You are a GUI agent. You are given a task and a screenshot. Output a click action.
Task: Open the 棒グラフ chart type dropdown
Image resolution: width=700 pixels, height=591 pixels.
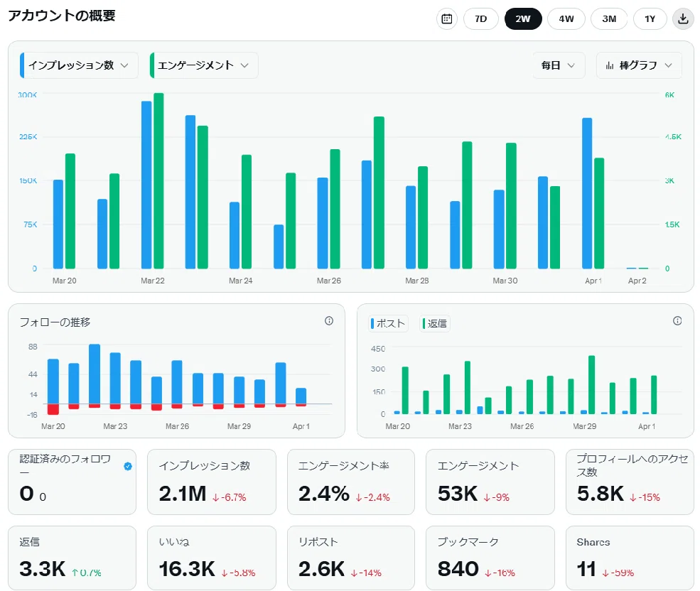639,65
